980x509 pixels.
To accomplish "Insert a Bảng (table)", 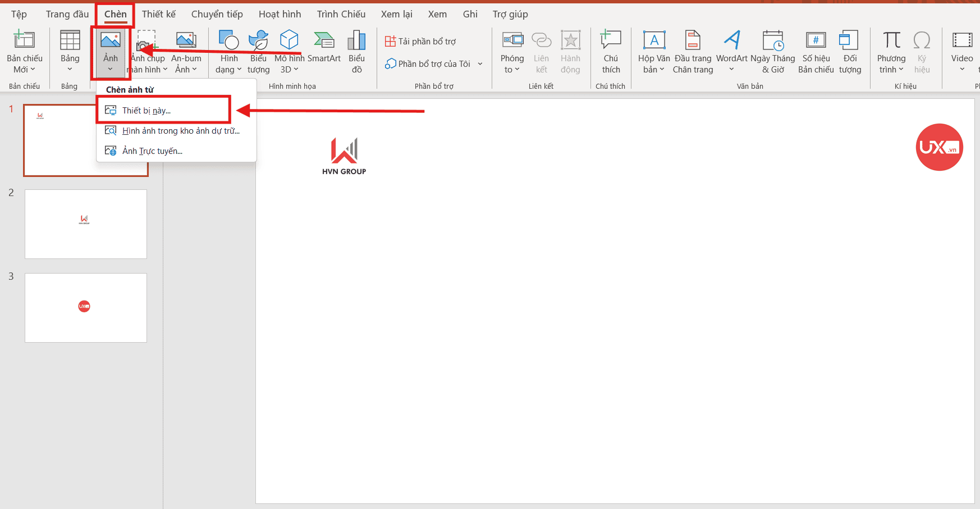I will 70,51.
